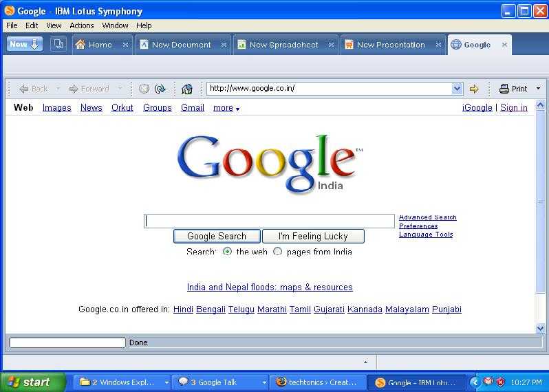Click the browser Home page icon
549x392 pixels.
[187, 89]
